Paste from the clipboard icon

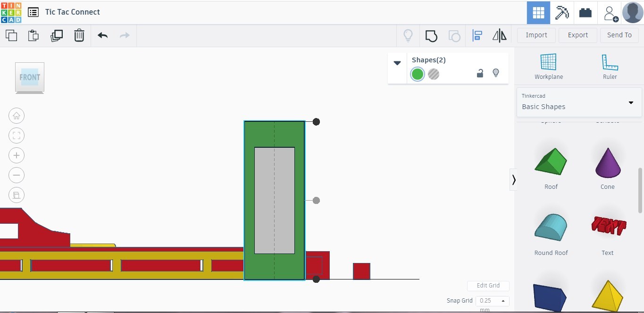pos(33,35)
